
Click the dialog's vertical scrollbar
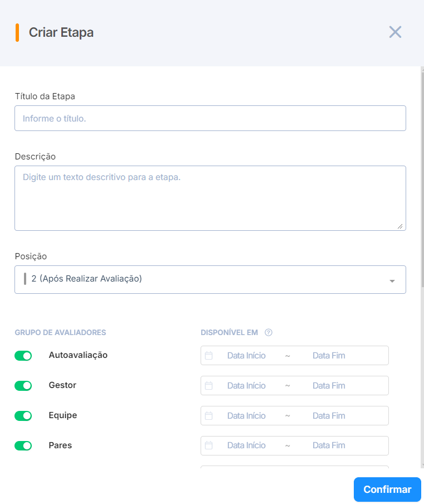coord(422,178)
